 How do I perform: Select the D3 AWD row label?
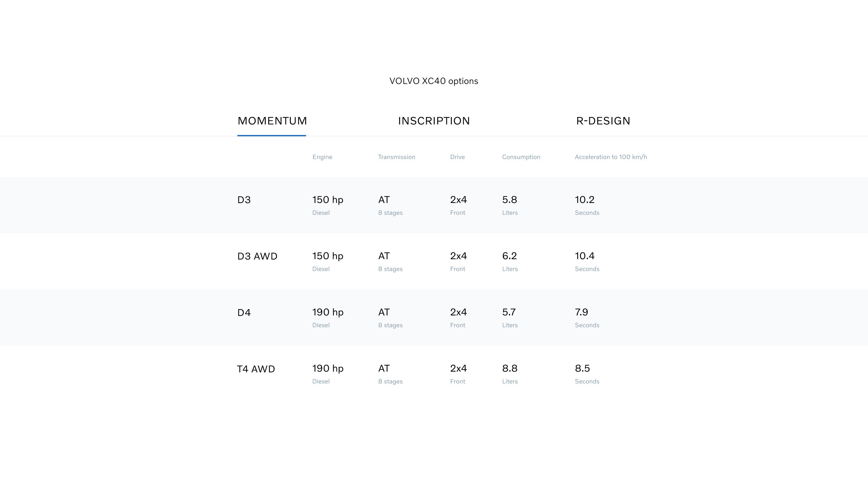tap(257, 256)
